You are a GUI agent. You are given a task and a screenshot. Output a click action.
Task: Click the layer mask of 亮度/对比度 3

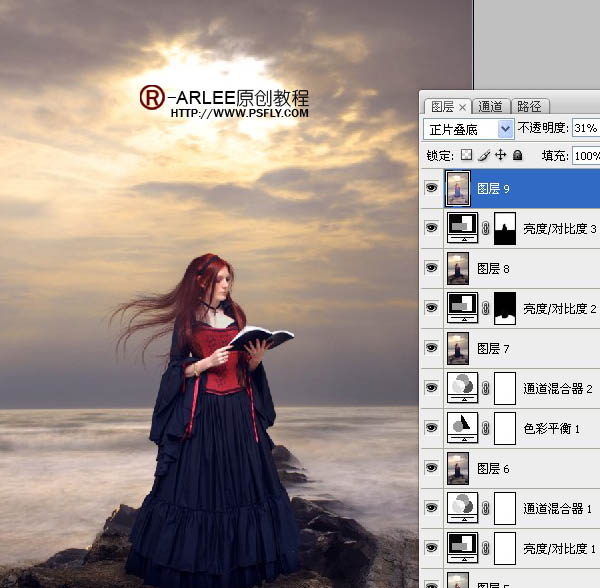[x=505, y=228]
